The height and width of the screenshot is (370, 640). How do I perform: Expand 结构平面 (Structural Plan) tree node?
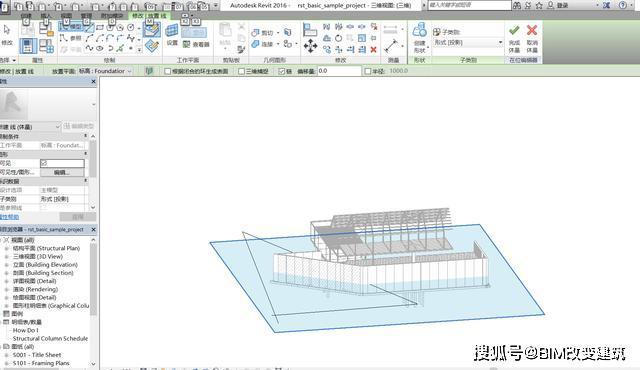pyautogui.click(x=7, y=248)
